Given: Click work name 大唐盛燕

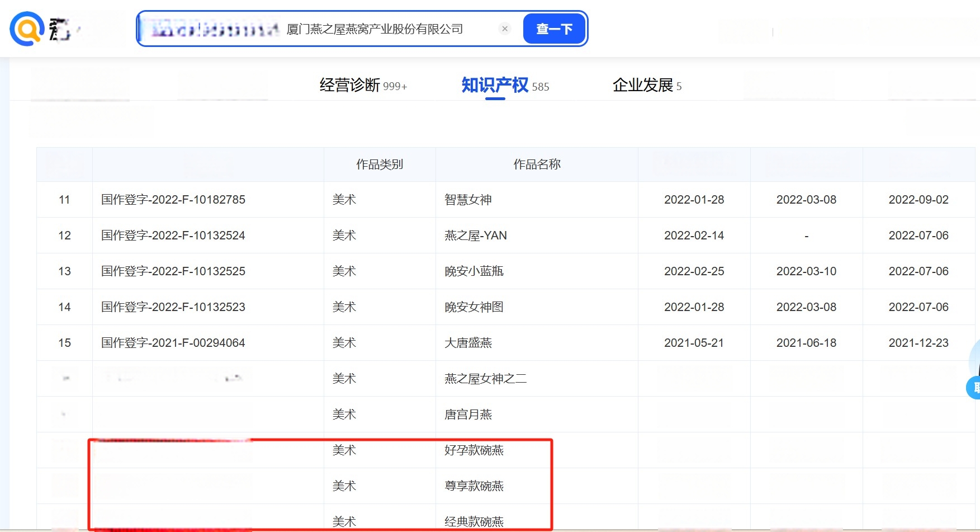Looking at the screenshot, I should pyautogui.click(x=468, y=343).
